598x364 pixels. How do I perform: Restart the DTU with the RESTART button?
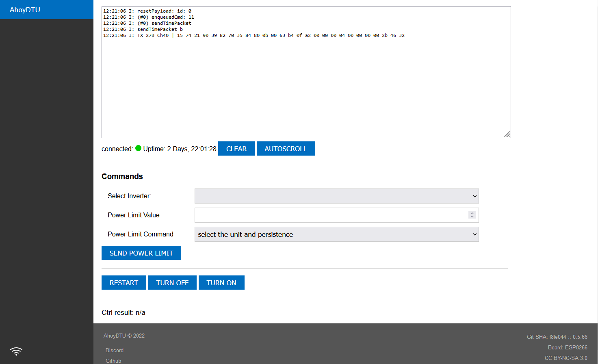[x=123, y=282]
